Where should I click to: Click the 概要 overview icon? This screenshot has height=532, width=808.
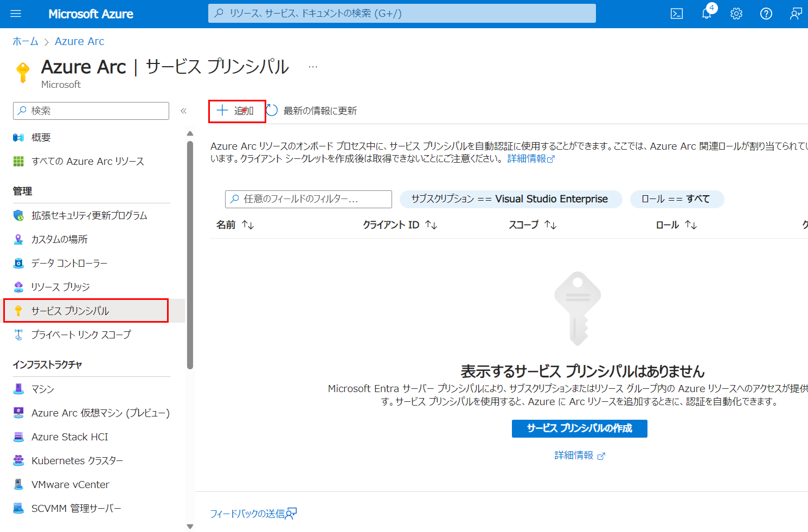pos(18,138)
